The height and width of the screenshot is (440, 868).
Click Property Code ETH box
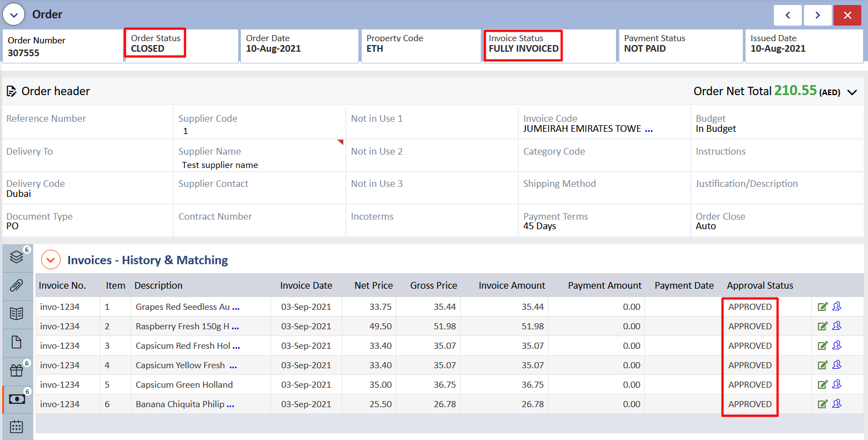(421, 46)
